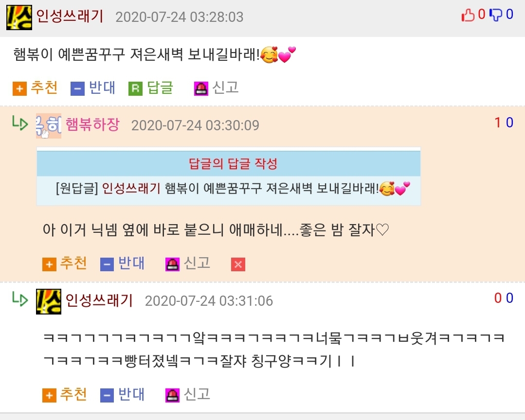Image resolution: width=525 pixels, height=420 pixels.
Task: Click the blue minus 반대 icon under the first comment
Action: [x=77, y=88]
